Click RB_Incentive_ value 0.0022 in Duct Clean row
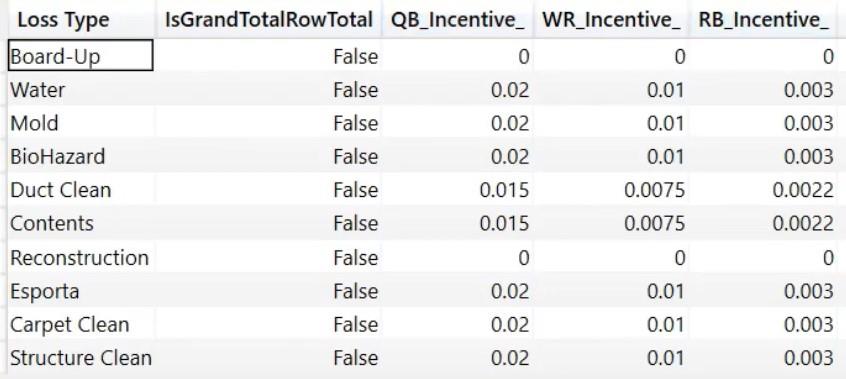The width and height of the screenshot is (846, 379). coord(803,190)
